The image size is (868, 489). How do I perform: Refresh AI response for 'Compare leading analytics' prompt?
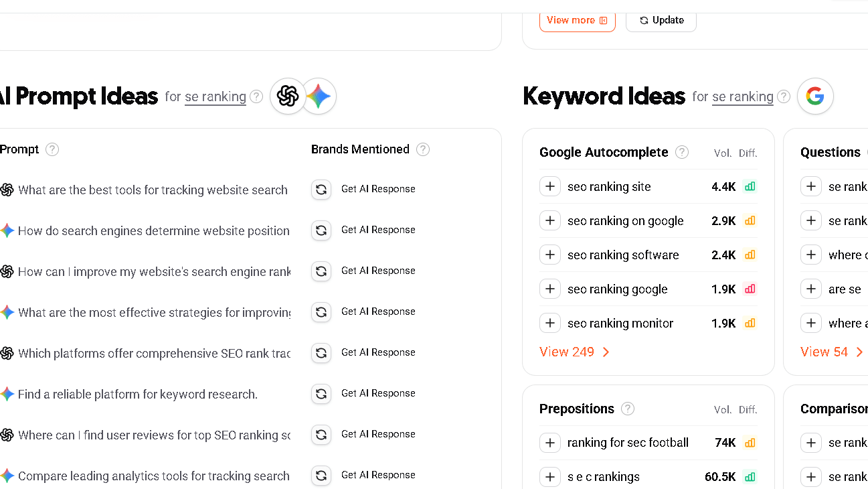coord(321,476)
